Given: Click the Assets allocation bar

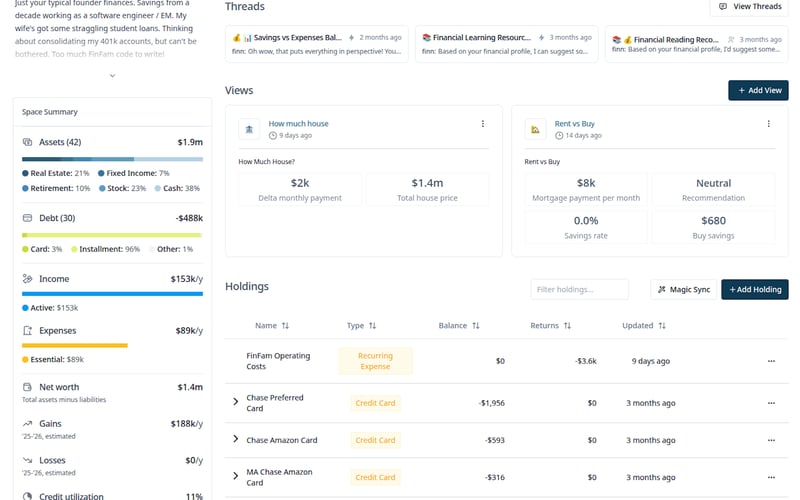Looking at the screenshot, I should point(112,159).
